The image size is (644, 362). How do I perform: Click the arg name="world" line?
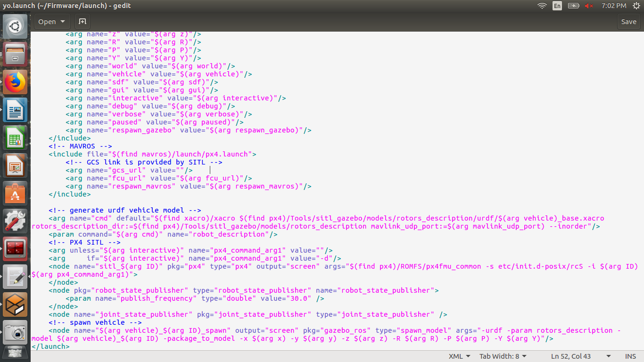coord(150,66)
